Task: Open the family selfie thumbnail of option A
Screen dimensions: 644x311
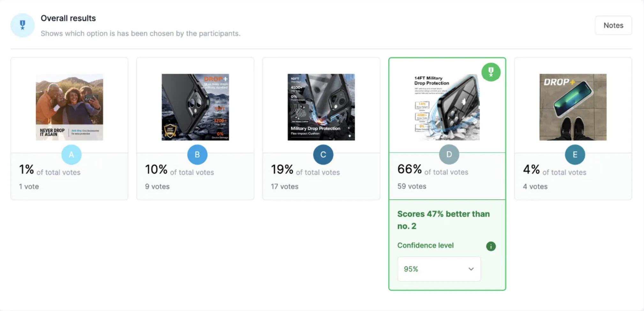Action: point(69,107)
